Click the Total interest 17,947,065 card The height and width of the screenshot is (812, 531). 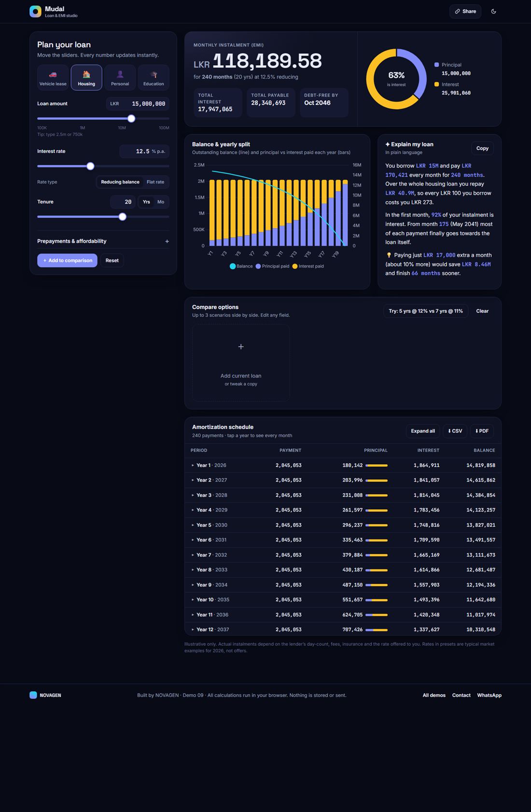click(218, 102)
